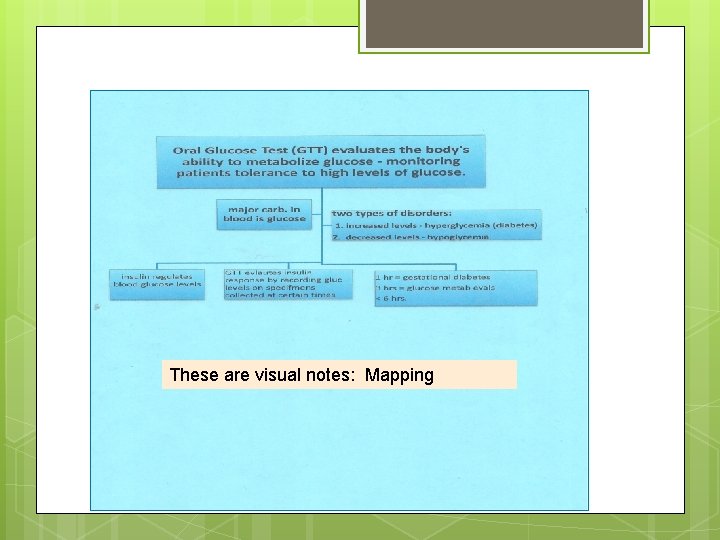Click the Oral Glucose Test (GTT) title box
Viewport: 720px width, 540px height.
(x=321, y=162)
